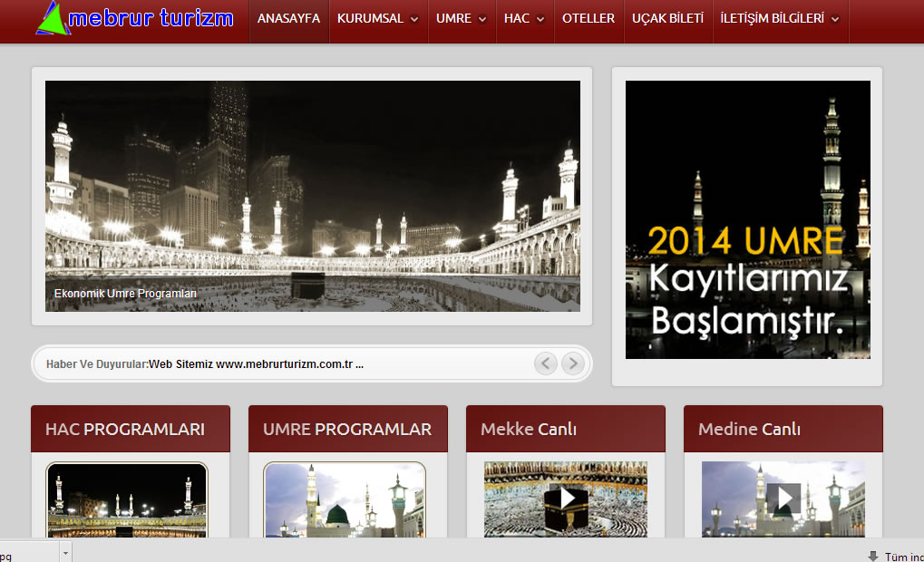Play the Medine Canlı live video
The height and width of the screenshot is (562, 924).
784,498
